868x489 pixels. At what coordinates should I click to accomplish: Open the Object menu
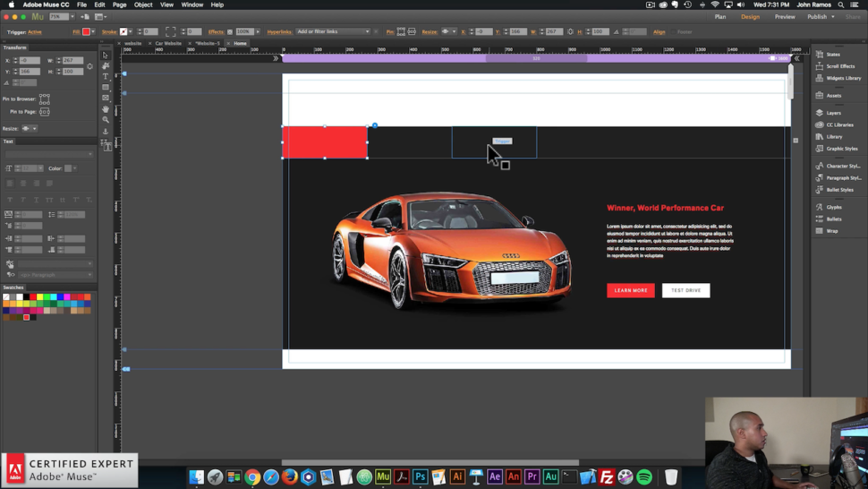(x=143, y=4)
